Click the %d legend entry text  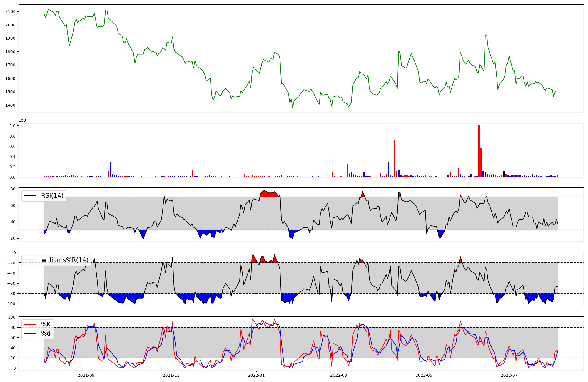[46, 334]
